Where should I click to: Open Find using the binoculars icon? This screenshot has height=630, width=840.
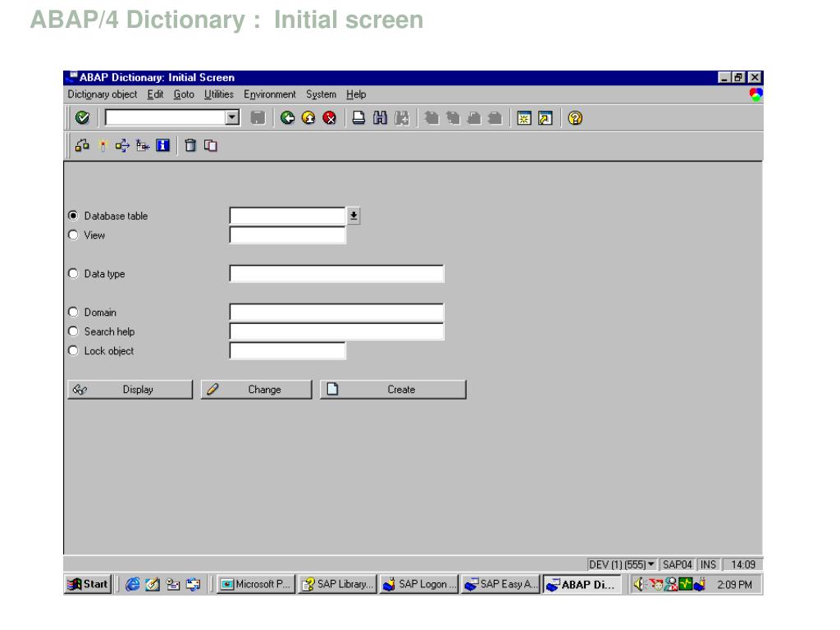coord(380,117)
